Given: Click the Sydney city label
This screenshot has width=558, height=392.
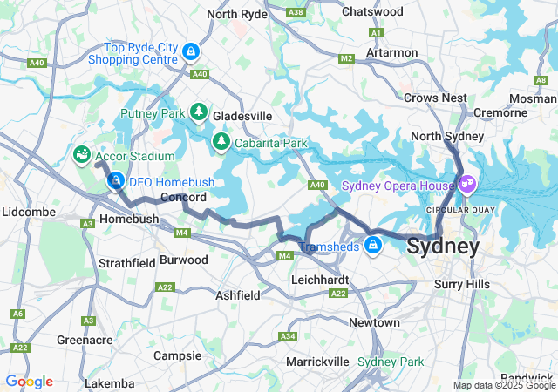Looking at the screenshot, I should point(443,247).
